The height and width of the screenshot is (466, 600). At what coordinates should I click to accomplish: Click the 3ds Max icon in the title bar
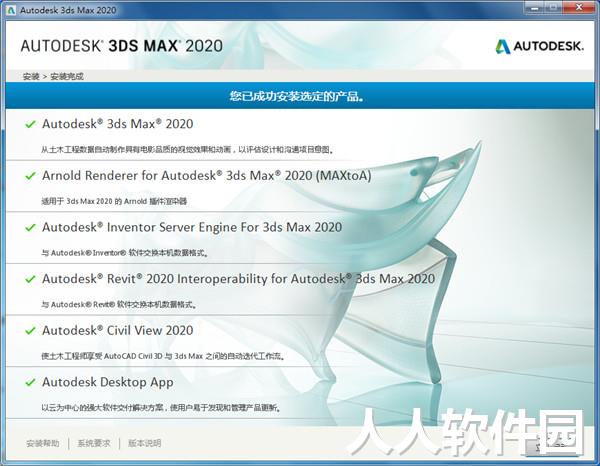click(11, 10)
